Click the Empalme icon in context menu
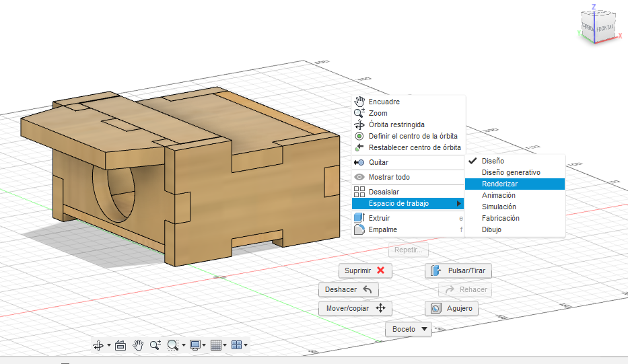Image resolution: width=628 pixels, height=364 pixels. pos(359,229)
